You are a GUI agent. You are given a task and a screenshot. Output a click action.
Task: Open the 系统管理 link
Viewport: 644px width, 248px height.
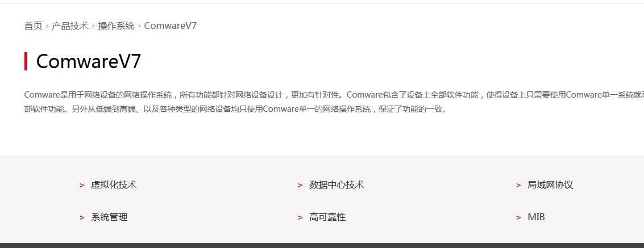(109, 217)
